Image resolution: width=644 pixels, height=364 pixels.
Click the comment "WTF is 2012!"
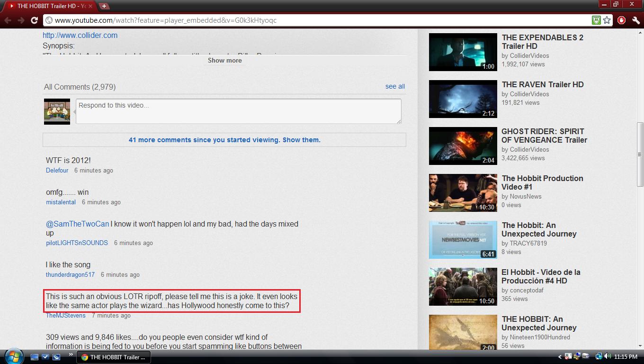click(x=68, y=160)
